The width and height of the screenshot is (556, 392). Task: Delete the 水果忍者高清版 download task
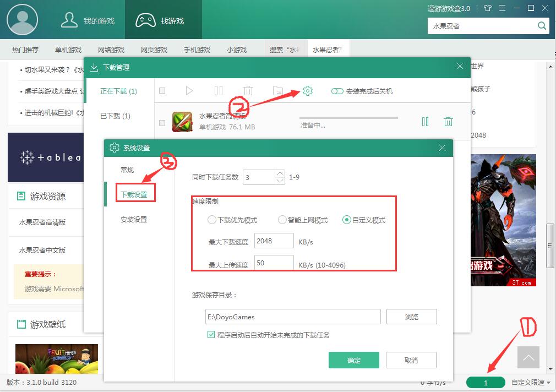pyautogui.click(x=448, y=122)
